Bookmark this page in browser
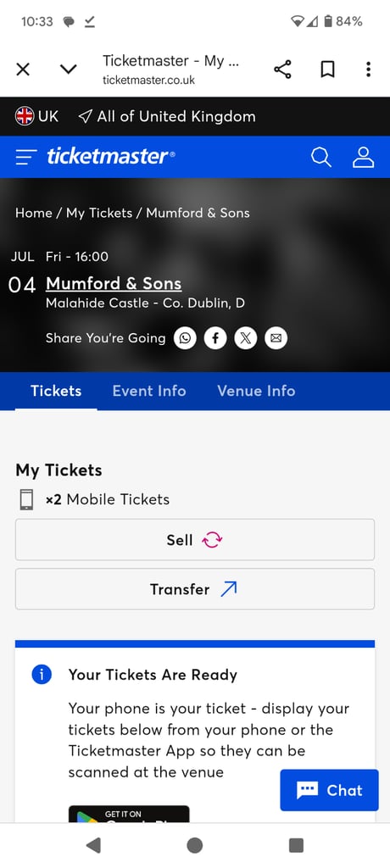 327,70
